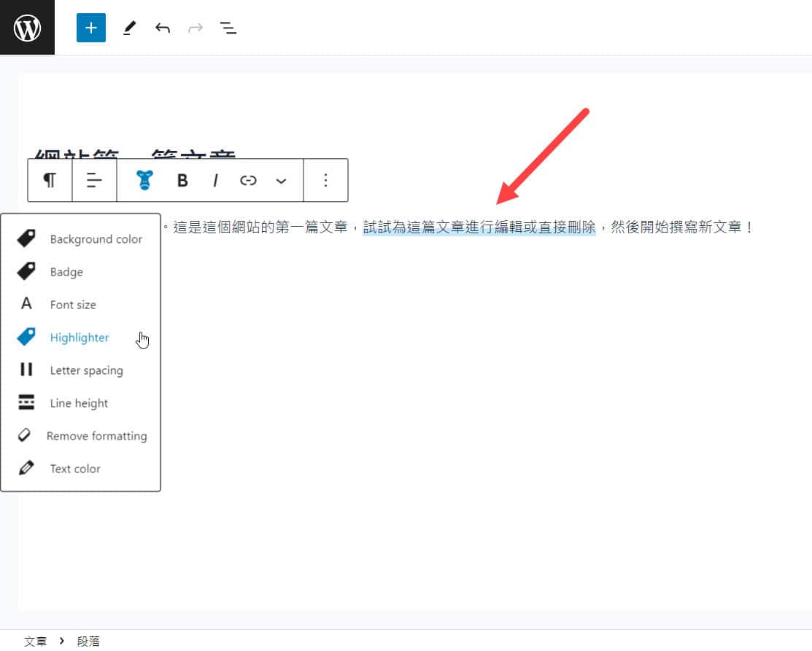Insert a link with the link icon

pyautogui.click(x=248, y=180)
